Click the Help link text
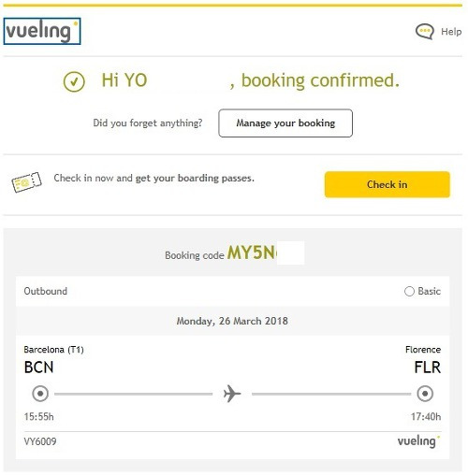Viewport: 468px width, 476px height. [x=451, y=32]
